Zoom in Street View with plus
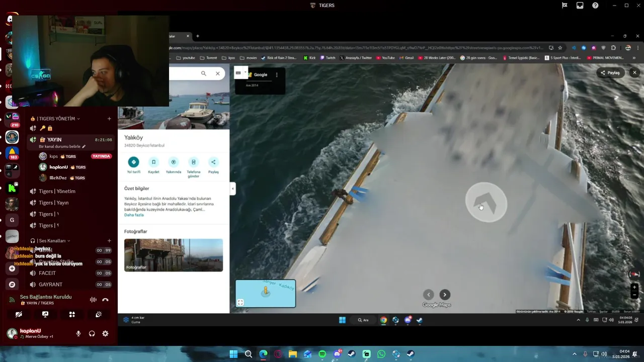This screenshot has width=644, height=362. pos(634,288)
